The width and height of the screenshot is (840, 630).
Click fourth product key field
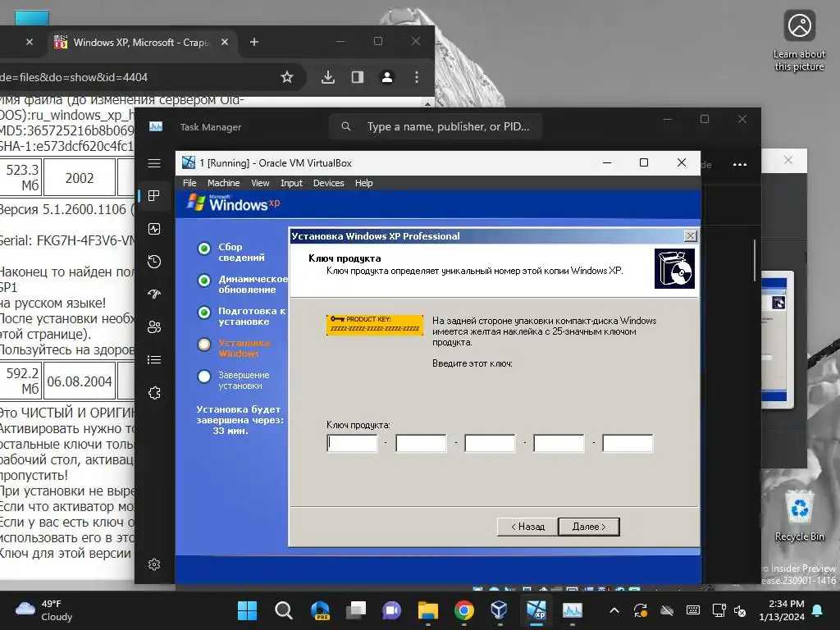point(559,444)
